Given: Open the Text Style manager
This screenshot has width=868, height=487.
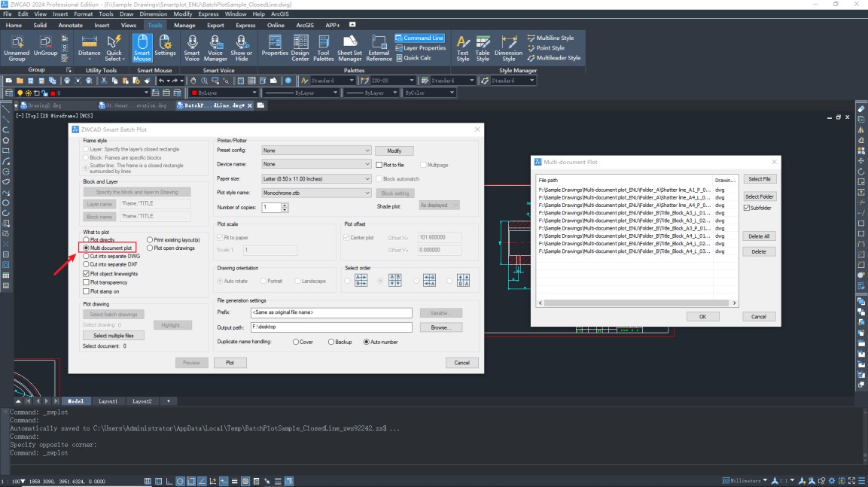Looking at the screenshot, I should (463, 47).
